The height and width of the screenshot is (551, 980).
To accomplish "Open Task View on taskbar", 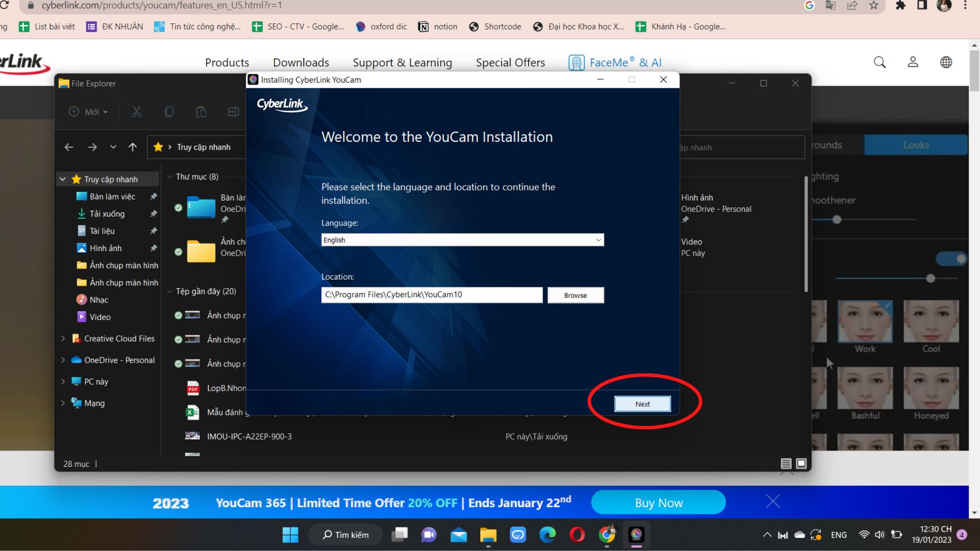I will [400, 535].
